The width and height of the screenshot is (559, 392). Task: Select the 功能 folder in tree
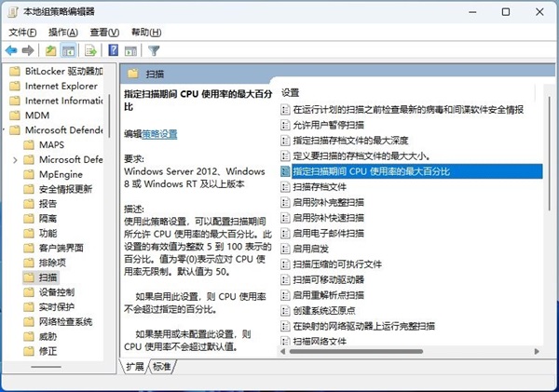pyautogui.click(x=40, y=234)
